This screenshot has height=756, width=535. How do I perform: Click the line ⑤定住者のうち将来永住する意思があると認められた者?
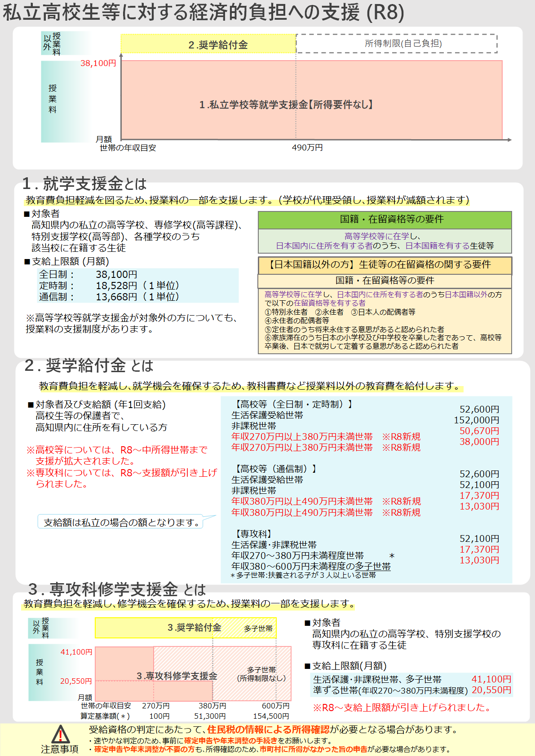point(354,329)
